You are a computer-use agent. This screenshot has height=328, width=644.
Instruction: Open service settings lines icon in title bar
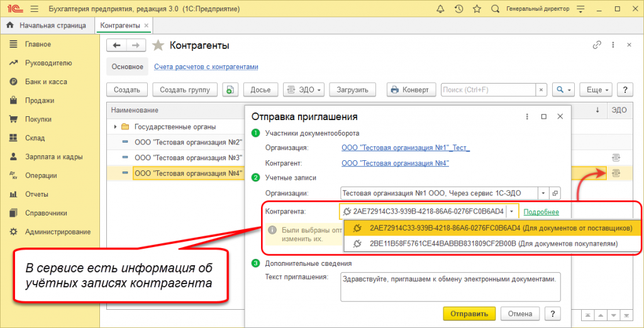tap(580, 9)
